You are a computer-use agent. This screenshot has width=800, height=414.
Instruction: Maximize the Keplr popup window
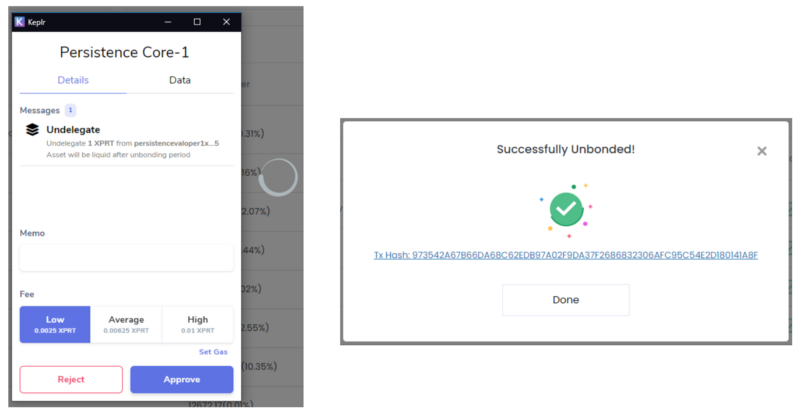pos(197,22)
